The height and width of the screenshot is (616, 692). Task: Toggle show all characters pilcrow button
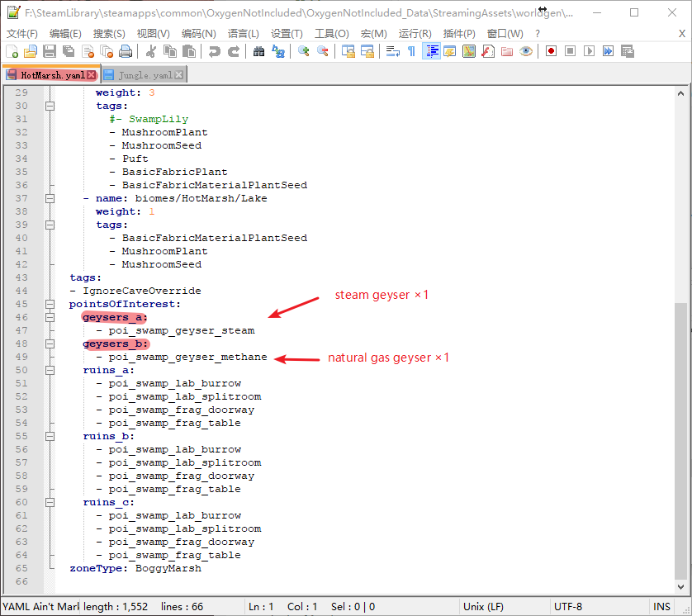tap(411, 51)
